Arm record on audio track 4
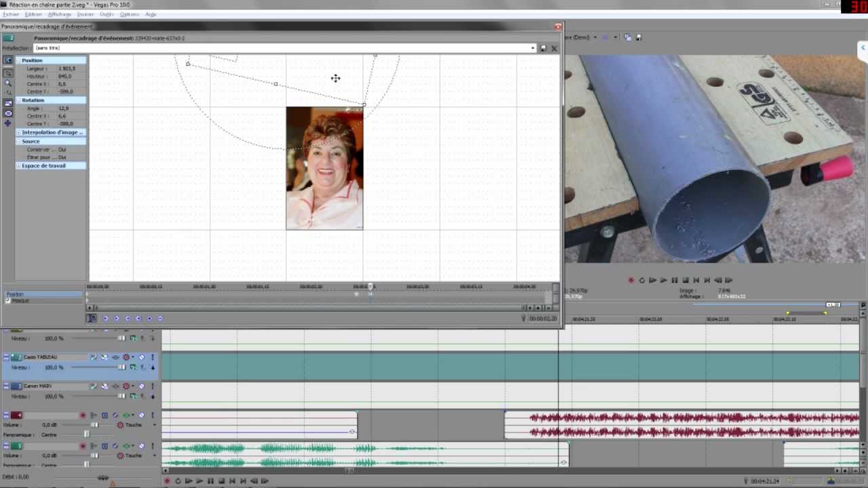The height and width of the screenshot is (488, 868). coord(83,415)
